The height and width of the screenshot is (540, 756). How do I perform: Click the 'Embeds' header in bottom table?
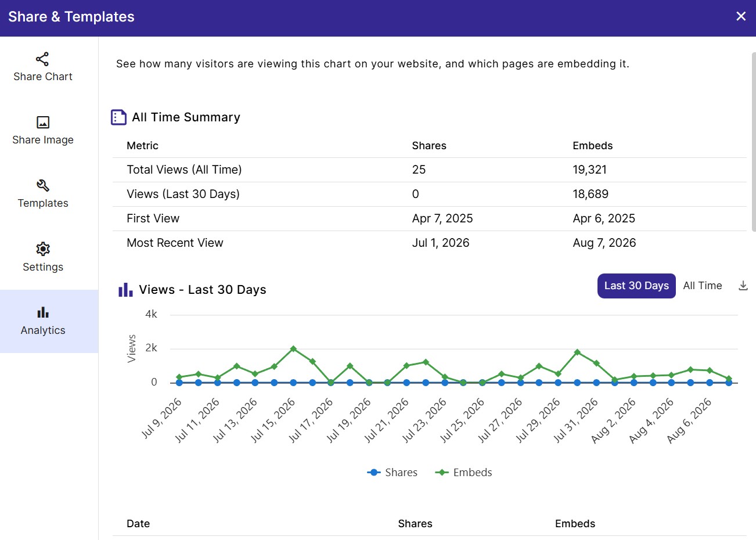[575, 524]
